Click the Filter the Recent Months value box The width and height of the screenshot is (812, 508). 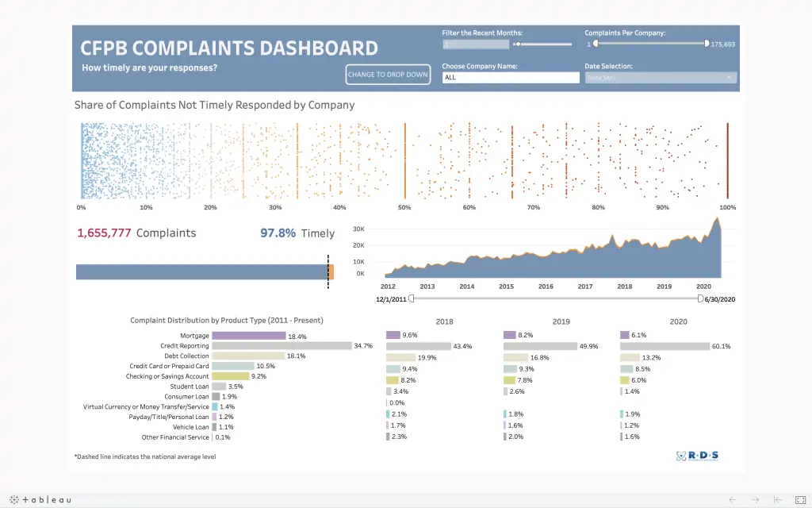[476, 44]
